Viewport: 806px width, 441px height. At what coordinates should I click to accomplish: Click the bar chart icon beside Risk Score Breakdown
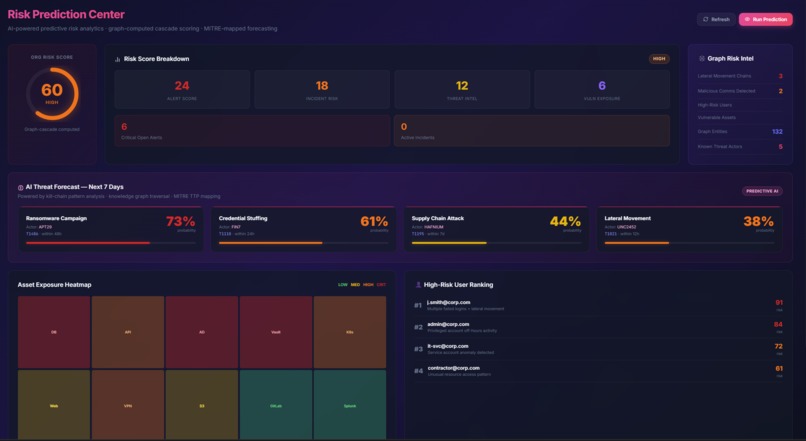(x=118, y=59)
